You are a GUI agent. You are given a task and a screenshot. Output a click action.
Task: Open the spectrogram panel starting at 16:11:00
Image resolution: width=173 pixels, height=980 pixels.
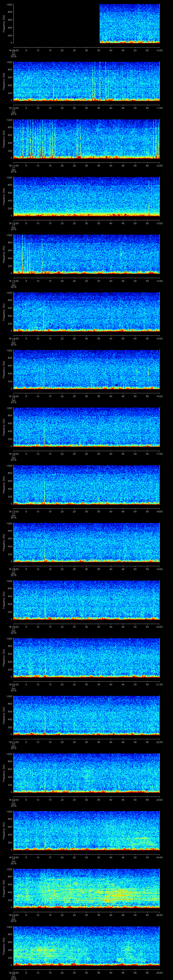pyautogui.click(x=87, y=139)
